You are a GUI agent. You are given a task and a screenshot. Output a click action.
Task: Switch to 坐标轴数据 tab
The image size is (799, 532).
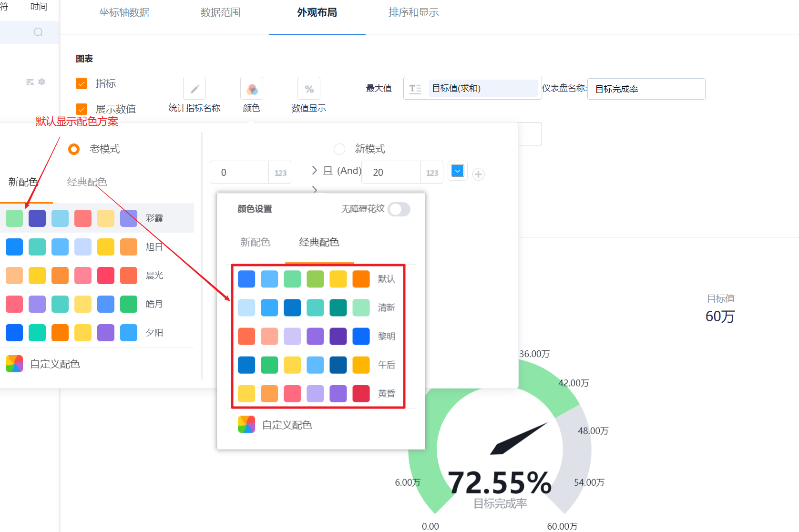coord(124,12)
